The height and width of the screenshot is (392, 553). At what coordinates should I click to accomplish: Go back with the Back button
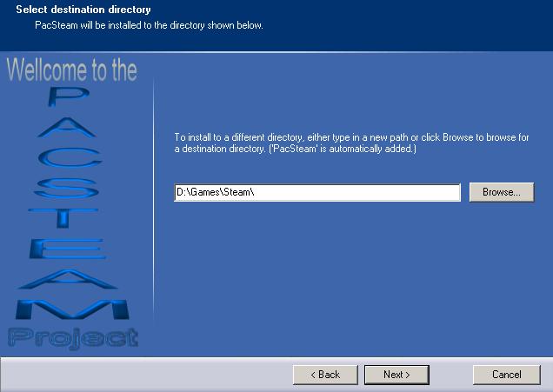(325, 375)
